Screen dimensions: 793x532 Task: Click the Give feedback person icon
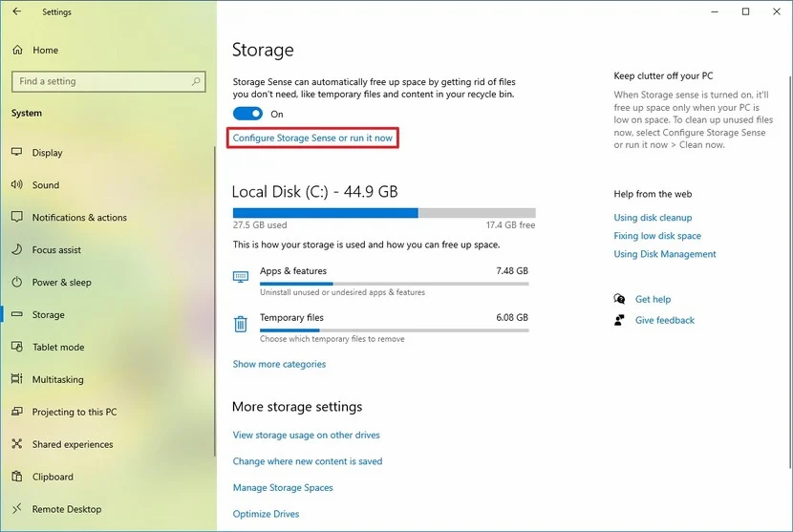pos(619,320)
